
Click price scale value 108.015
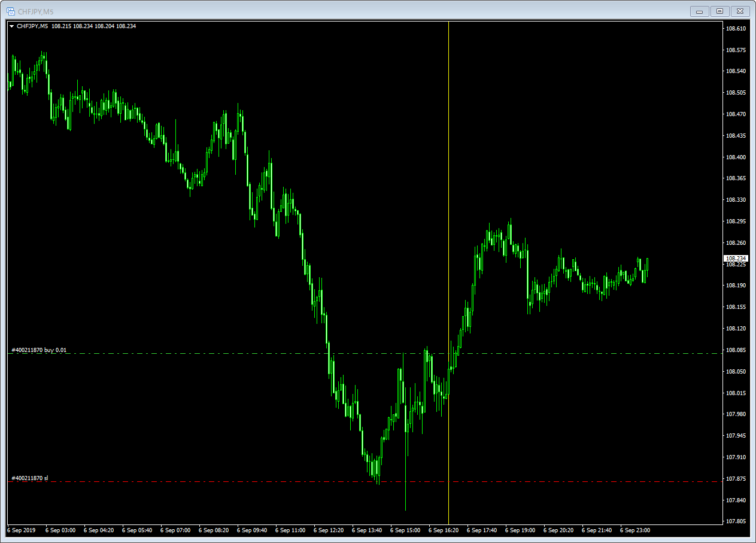tap(736, 393)
